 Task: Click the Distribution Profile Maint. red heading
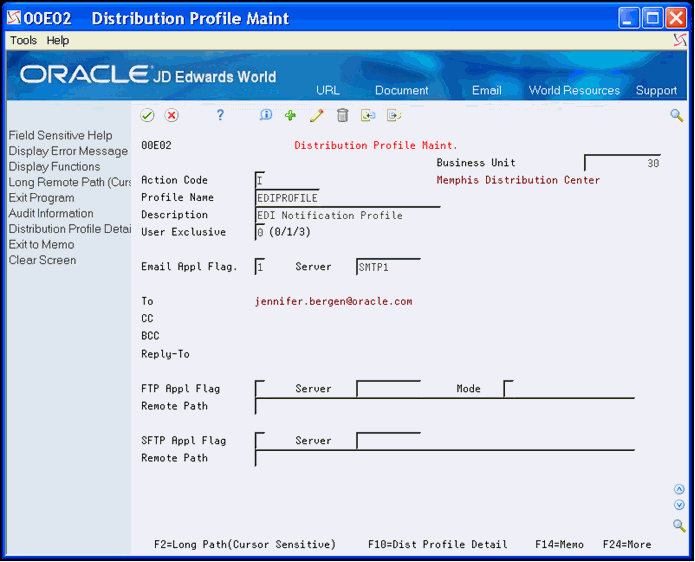(375, 145)
